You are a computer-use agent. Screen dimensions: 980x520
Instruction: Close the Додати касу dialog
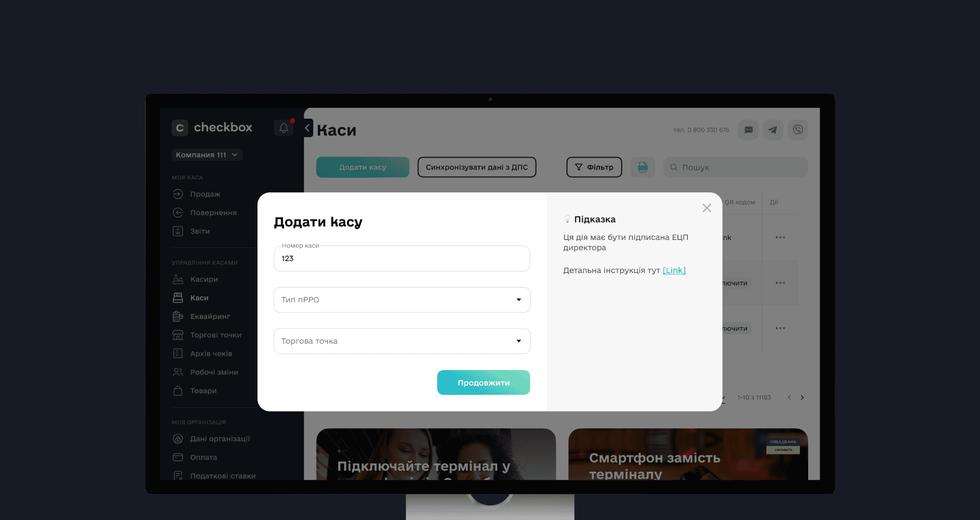(707, 208)
